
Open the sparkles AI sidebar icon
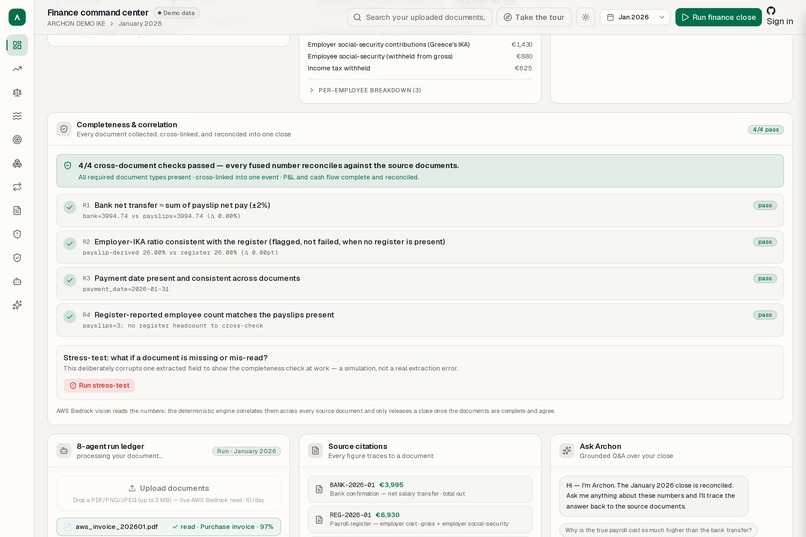click(x=17, y=305)
